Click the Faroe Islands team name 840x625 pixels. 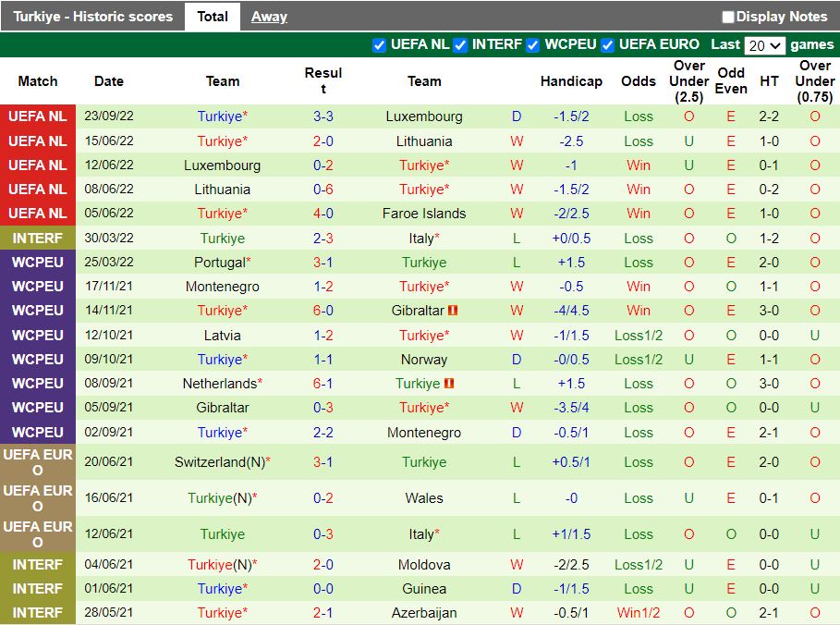(x=424, y=214)
